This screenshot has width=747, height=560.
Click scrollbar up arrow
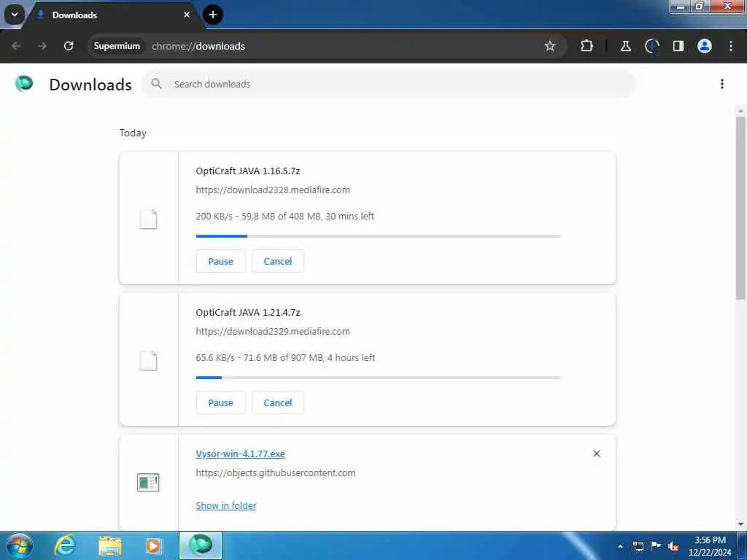740,111
